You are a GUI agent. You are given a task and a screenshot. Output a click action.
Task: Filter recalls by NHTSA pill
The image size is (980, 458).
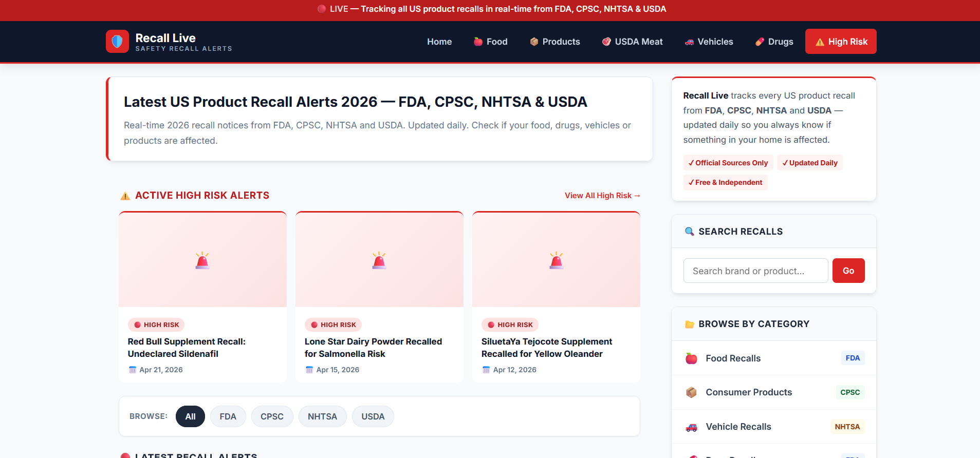coord(322,416)
